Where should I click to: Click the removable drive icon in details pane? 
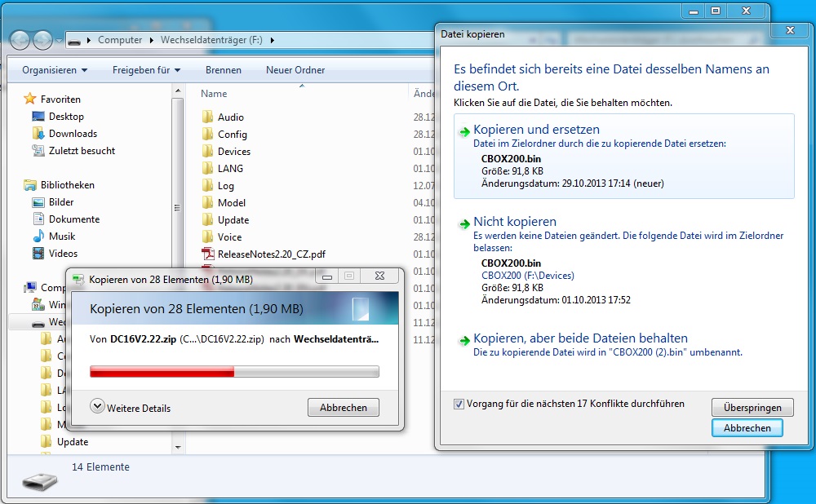coord(39,482)
